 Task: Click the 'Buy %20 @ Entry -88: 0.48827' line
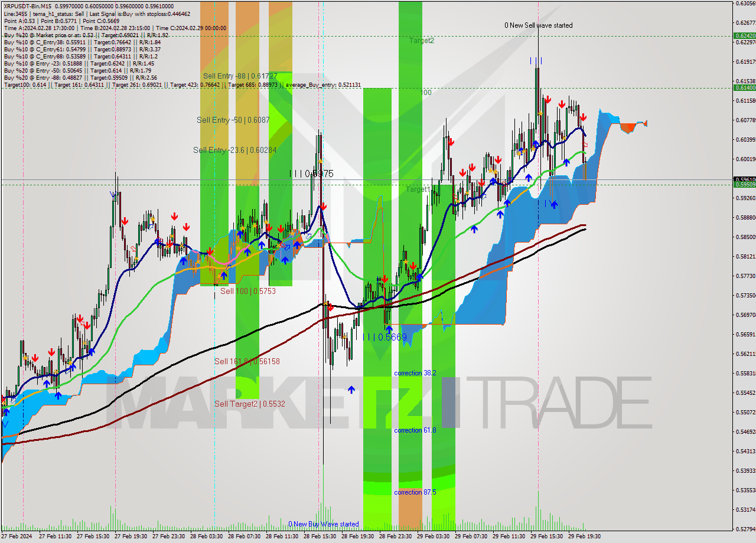[80, 77]
